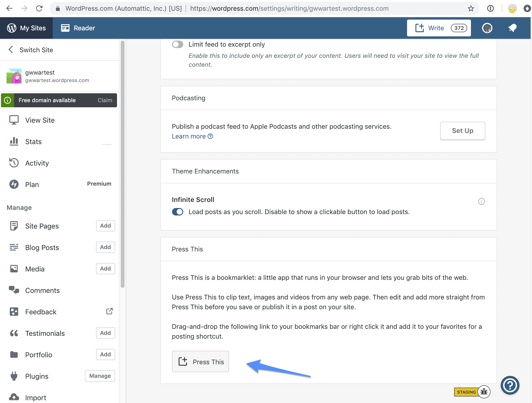Image resolution: width=532 pixels, height=403 pixels.
Task: Click Set Up for podcasting
Action: pos(462,131)
